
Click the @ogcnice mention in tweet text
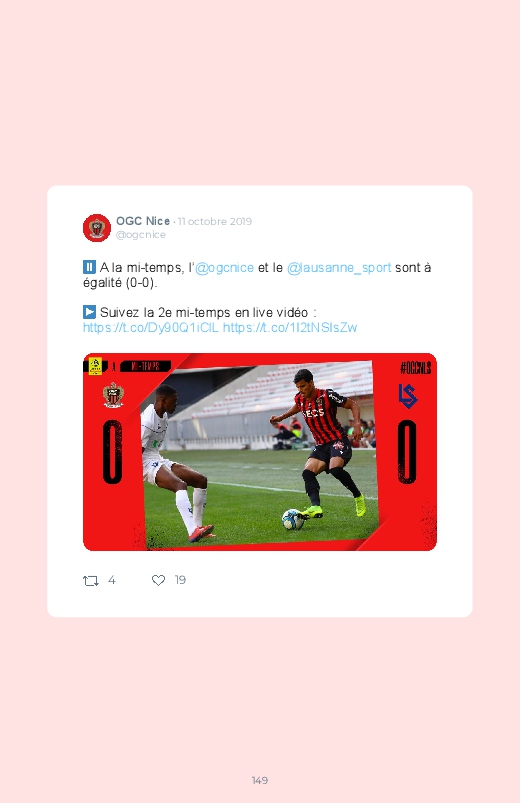(225, 267)
